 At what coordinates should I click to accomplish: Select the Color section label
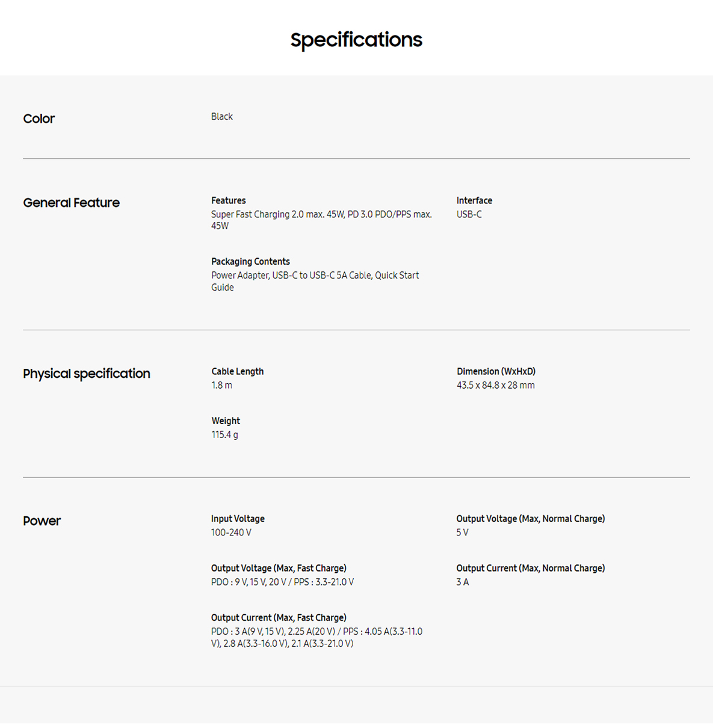[39, 119]
